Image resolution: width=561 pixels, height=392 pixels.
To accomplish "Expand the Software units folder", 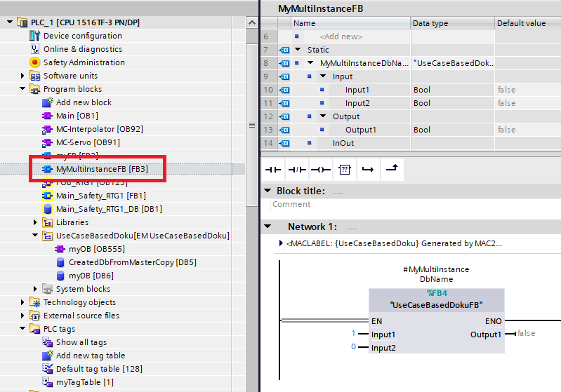I will [x=22, y=76].
